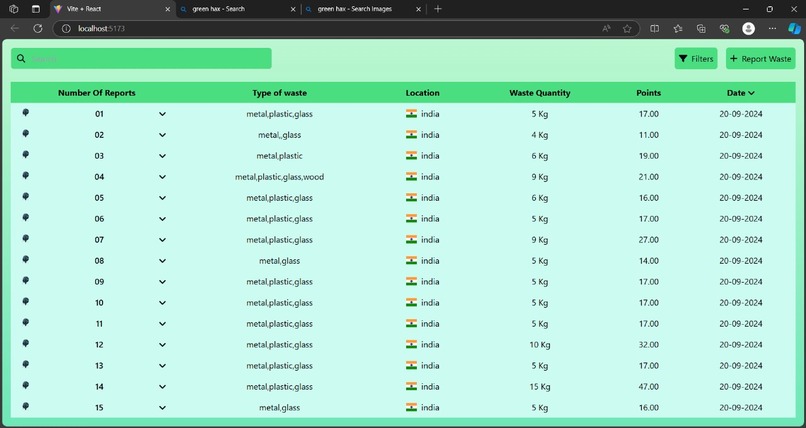The image size is (806, 428).
Task: Open the browser Favorites list icon
Action: (678, 29)
